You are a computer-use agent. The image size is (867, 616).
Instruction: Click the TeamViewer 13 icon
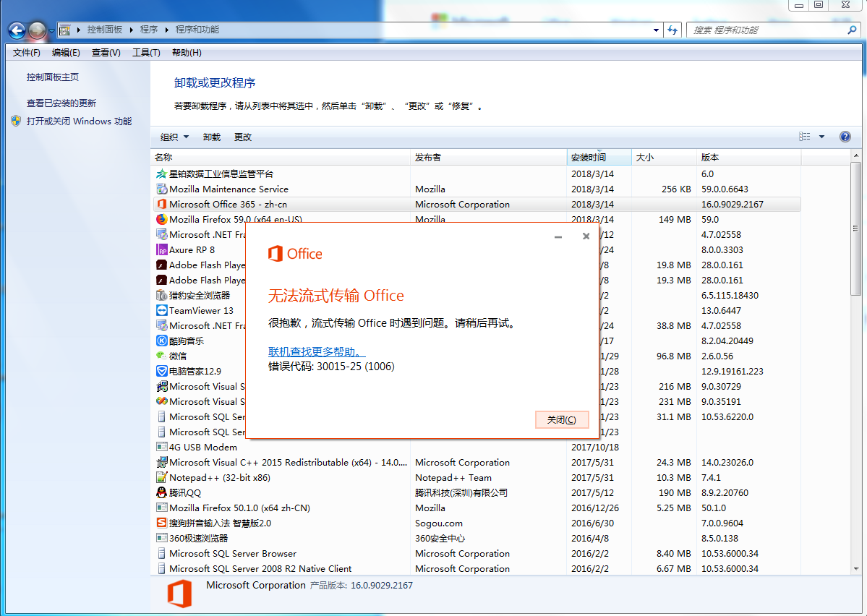coord(161,311)
